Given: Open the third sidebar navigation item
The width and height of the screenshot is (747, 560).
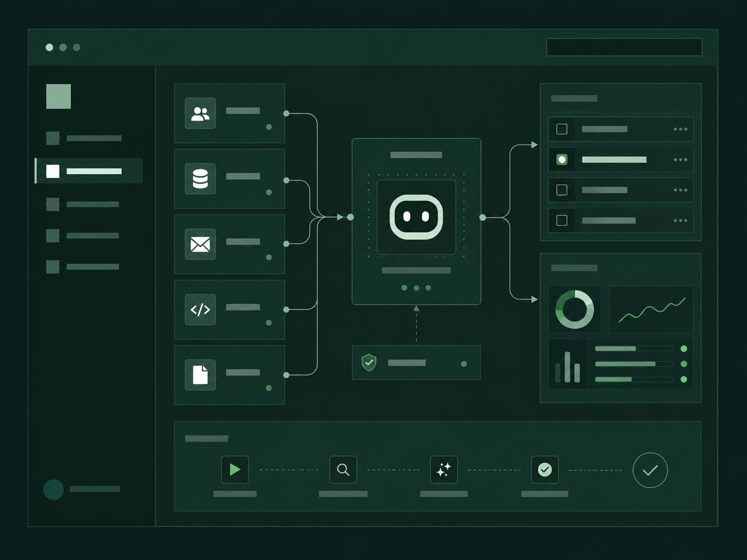Looking at the screenshot, I should tap(83, 204).
